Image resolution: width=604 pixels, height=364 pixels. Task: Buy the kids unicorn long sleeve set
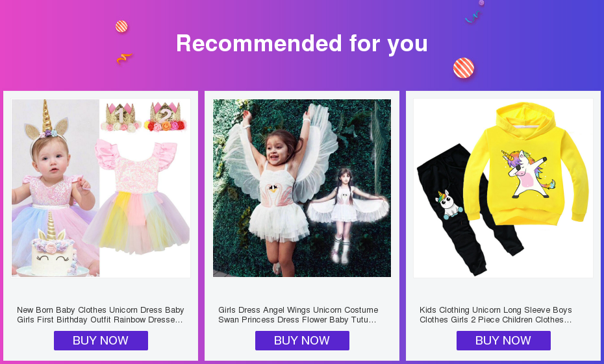pos(503,341)
